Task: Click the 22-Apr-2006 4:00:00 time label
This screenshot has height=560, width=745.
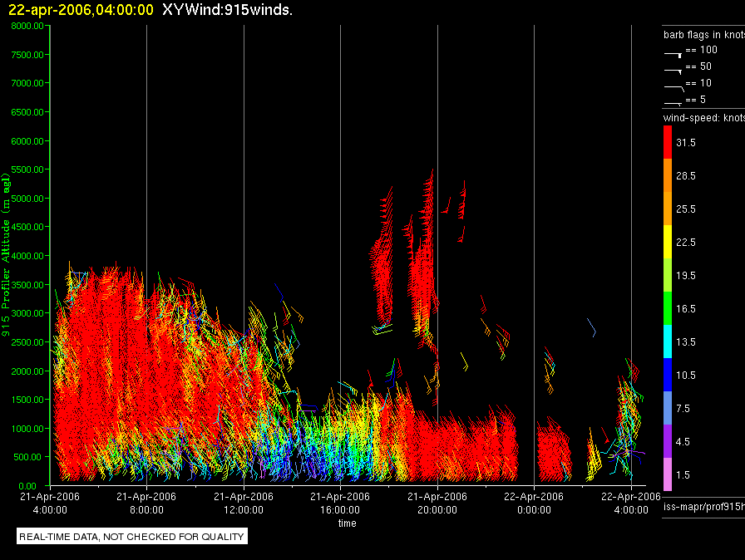Action: pyautogui.click(x=631, y=503)
